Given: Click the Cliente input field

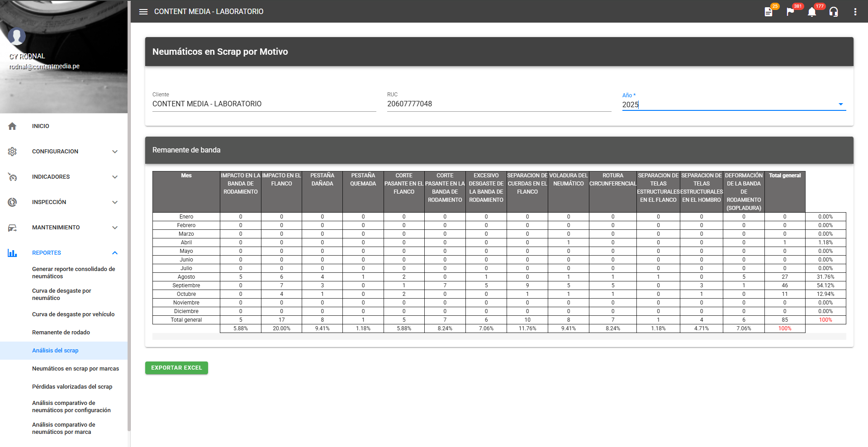Looking at the screenshot, I should 264,104.
